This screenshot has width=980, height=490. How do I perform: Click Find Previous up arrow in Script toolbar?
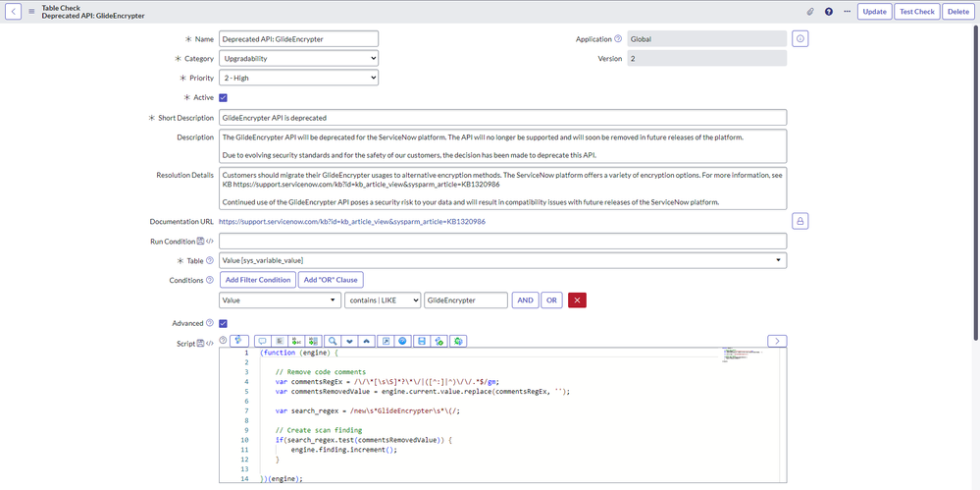click(x=367, y=341)
